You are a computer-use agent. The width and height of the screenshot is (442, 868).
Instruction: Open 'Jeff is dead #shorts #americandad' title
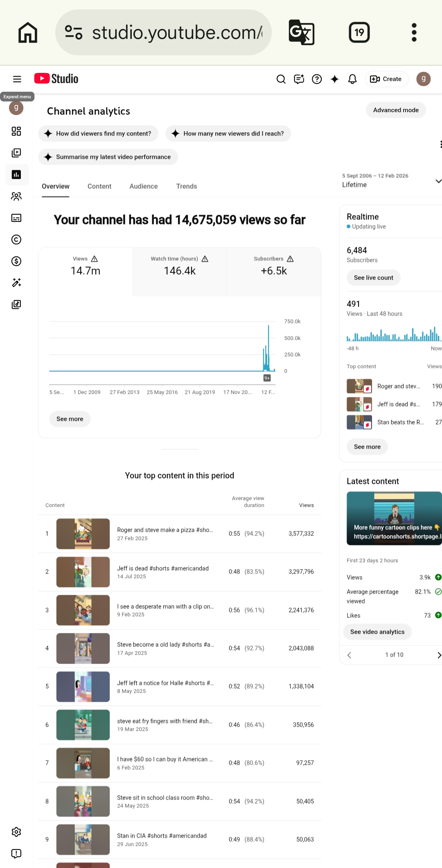click(x=163, y=568)
